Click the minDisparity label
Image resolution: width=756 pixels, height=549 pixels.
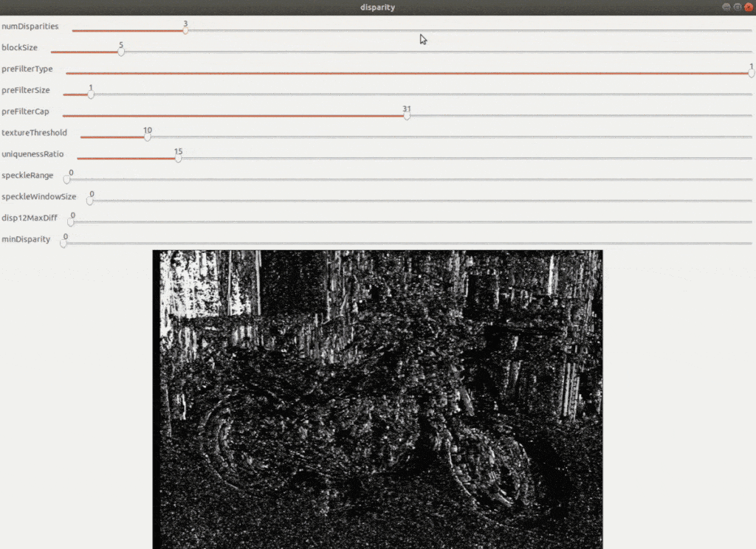(26, 239)
